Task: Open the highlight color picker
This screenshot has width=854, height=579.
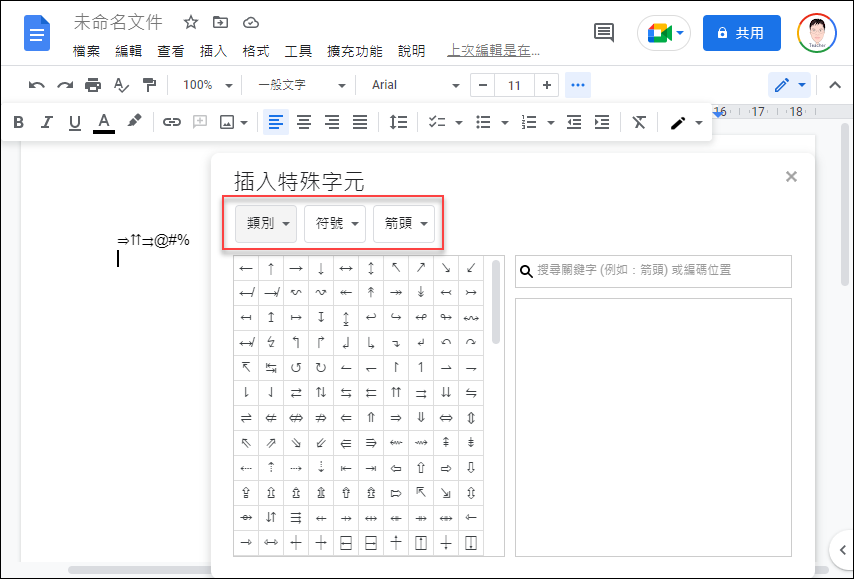Action: 134,121
